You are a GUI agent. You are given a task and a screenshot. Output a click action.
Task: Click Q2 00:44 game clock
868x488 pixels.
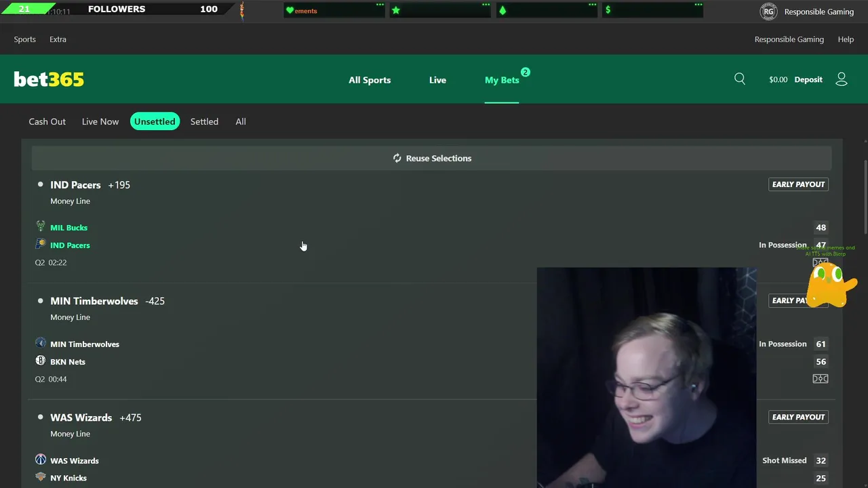(51, 379)
